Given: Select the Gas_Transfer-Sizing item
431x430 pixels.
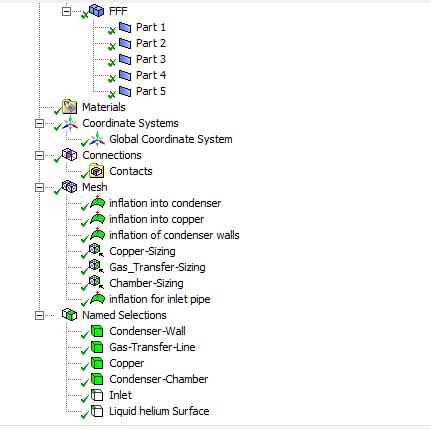Looking at the screenshot, I should point(157,267).
